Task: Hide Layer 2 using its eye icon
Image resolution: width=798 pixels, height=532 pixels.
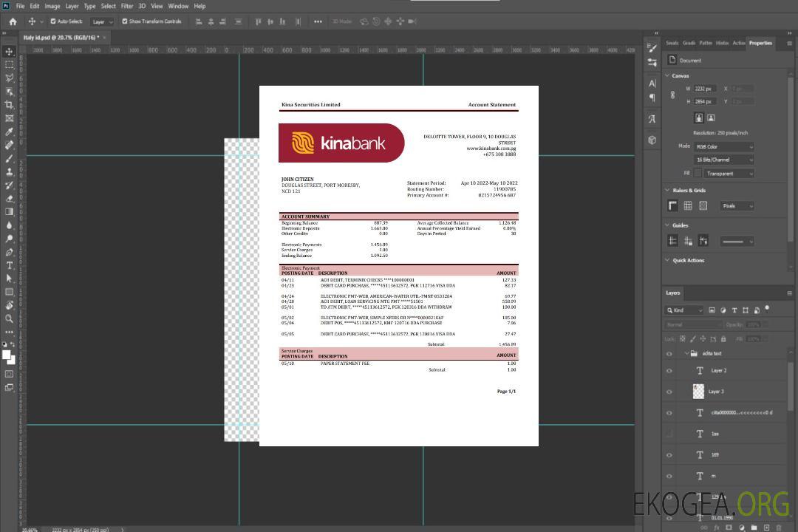Action: pos(669,371)
